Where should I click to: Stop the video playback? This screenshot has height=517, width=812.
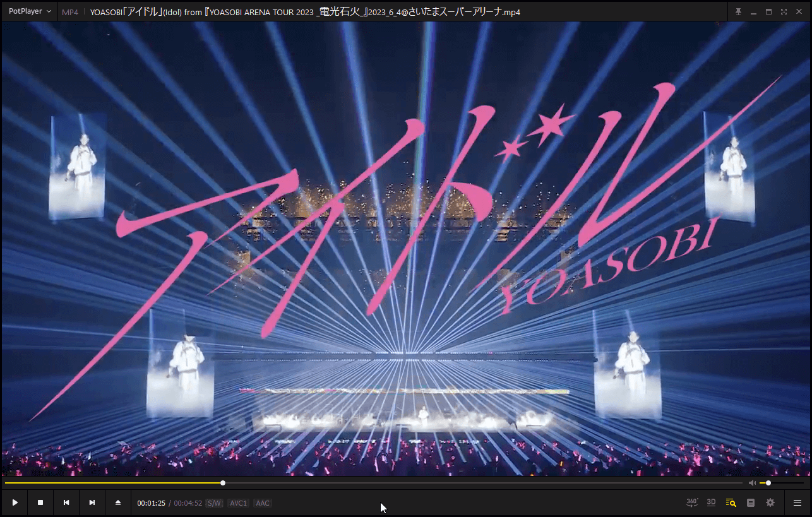[40, 502]
